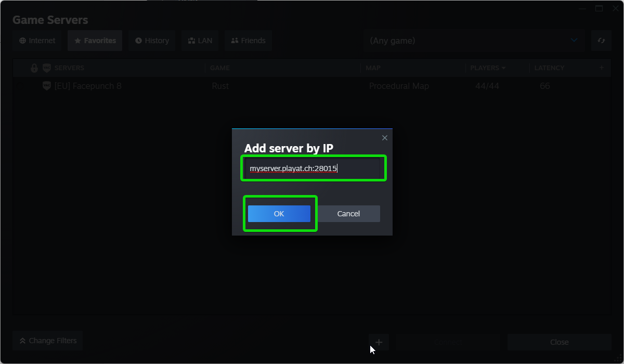Expand the Change Filters panel
The width and height of the screenshot is (624, 364).
[48, 341]
